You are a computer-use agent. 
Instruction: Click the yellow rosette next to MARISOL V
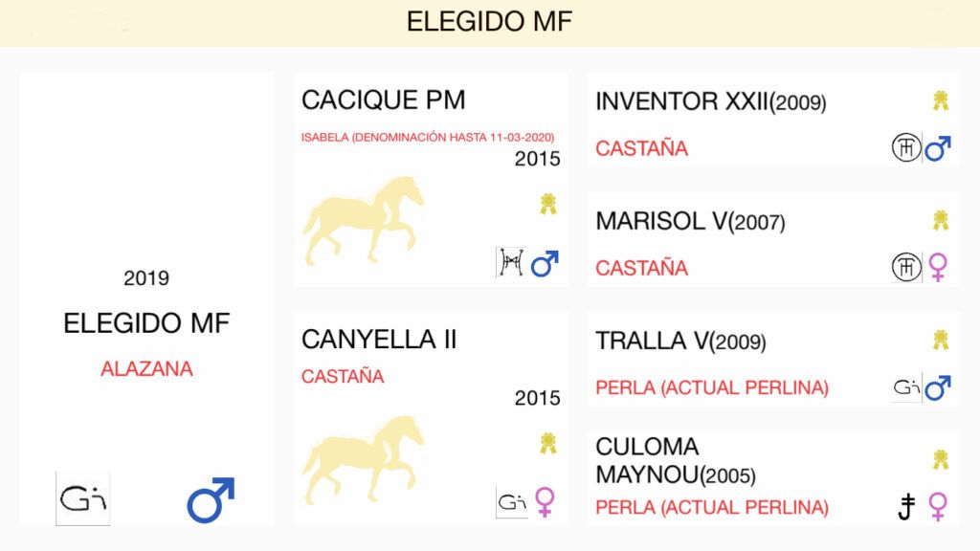pyautogui.click(x=941, y=220)
